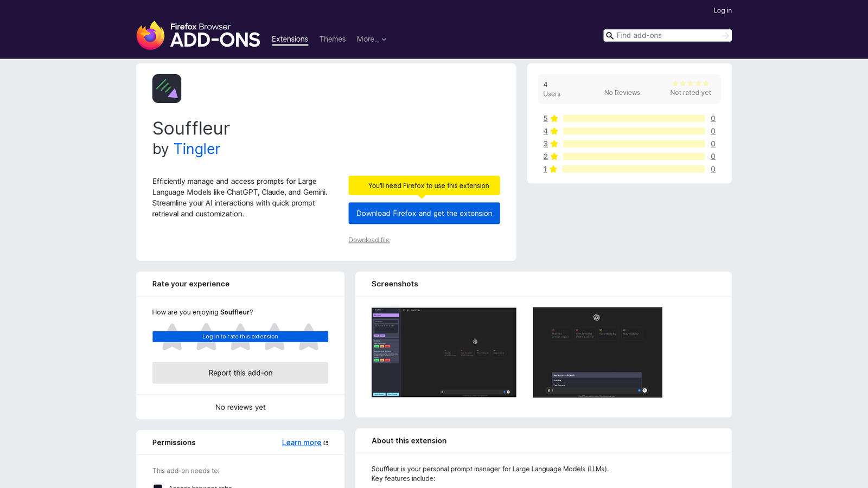Click the external link icon beside Learn more
Image resolution: width=868 pixels, height=488 pixels.
tap(326, 443)
